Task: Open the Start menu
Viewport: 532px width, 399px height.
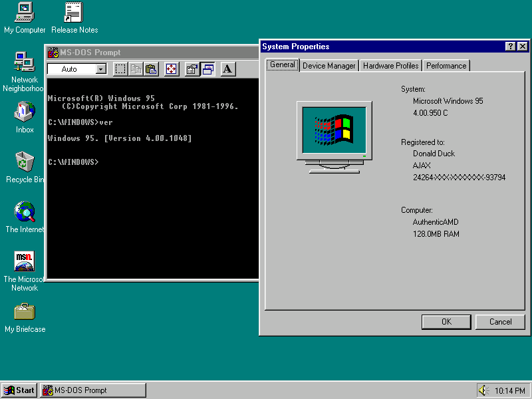Action: tap(19, 390)
